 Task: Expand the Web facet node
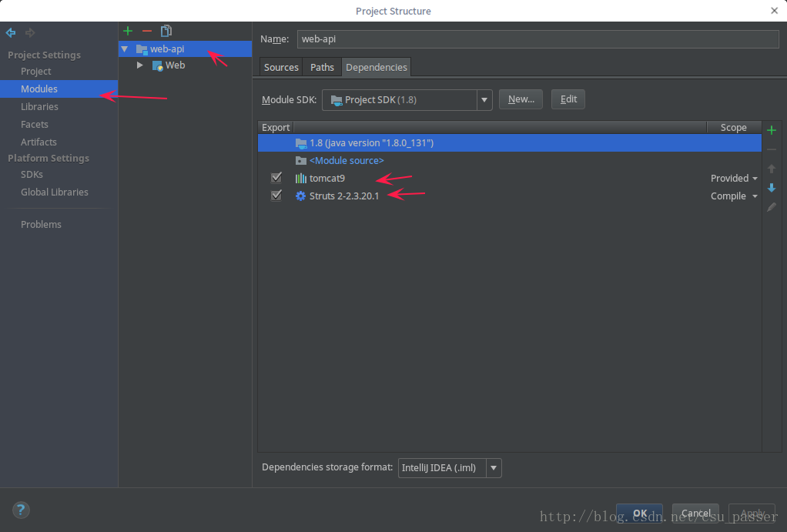point(140,65)
